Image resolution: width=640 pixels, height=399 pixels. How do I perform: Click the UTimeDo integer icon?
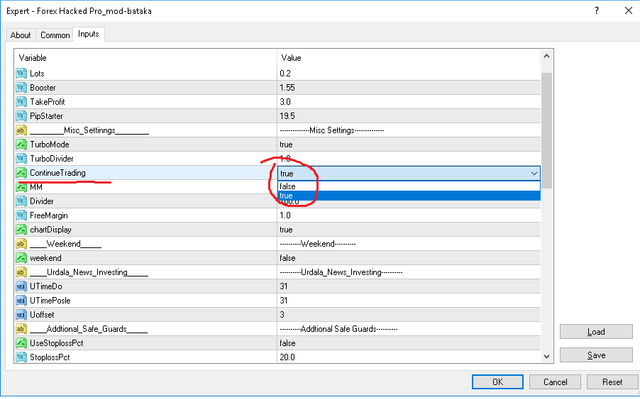pyautogui.click(x=21, y=286)
